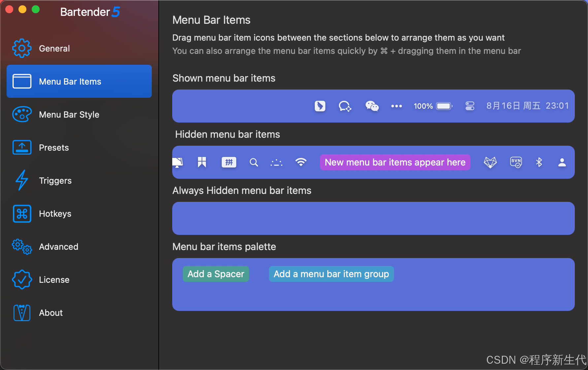Image resolution: width=588 pixels, height=370 pixels.
Task: Open the Hotkeys section
Action: click(79, 213)
